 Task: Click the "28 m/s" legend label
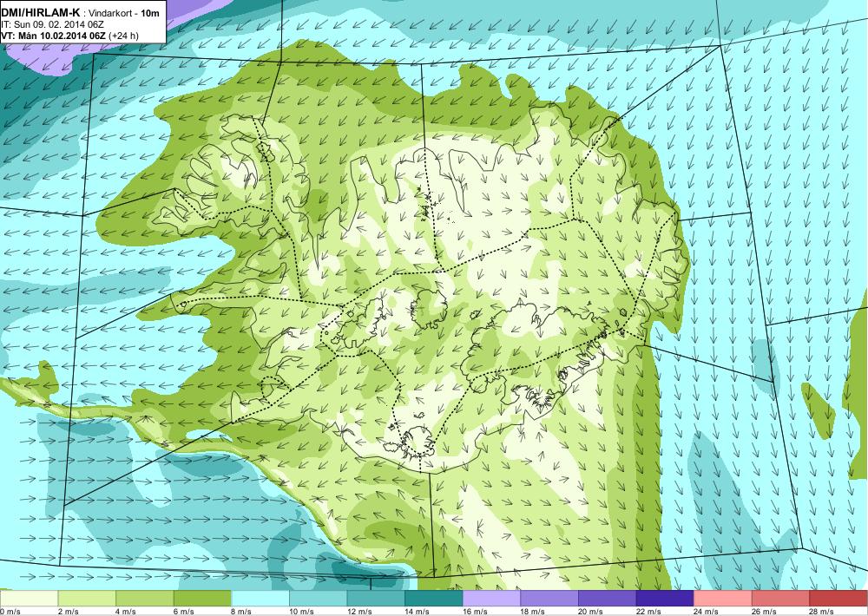pos(822,612)
